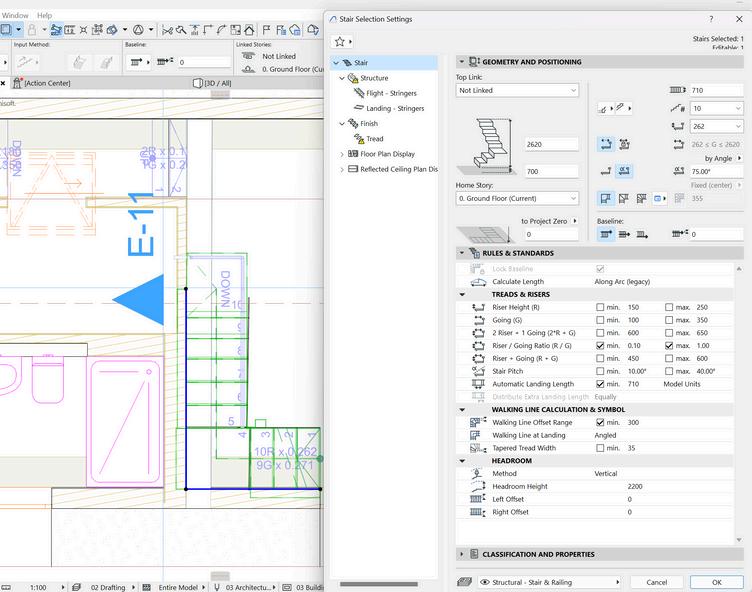
Task: Open the Top Link dropdown
Action: tap(517, 90)
